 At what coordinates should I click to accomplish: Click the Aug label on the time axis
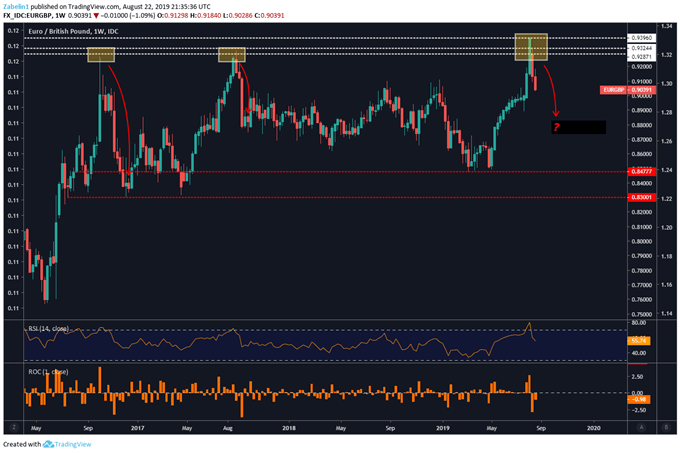coord(228,428)
